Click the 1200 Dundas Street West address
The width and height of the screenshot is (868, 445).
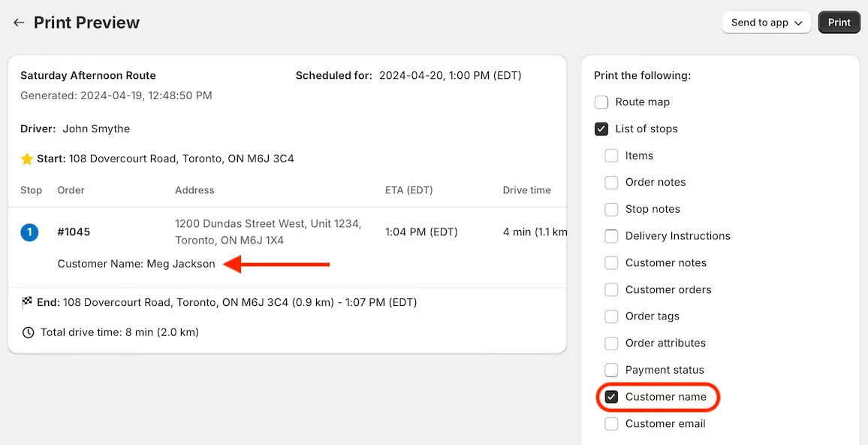coord(268,232)
